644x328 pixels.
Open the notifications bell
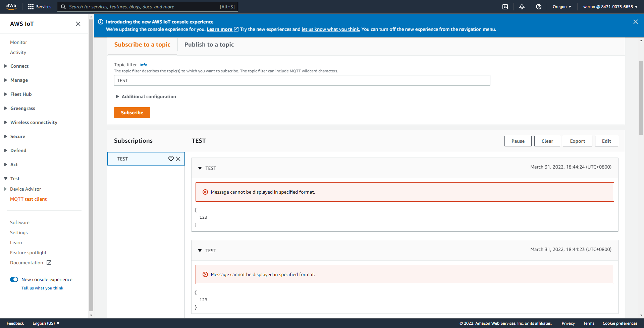(x=522, y=7)
